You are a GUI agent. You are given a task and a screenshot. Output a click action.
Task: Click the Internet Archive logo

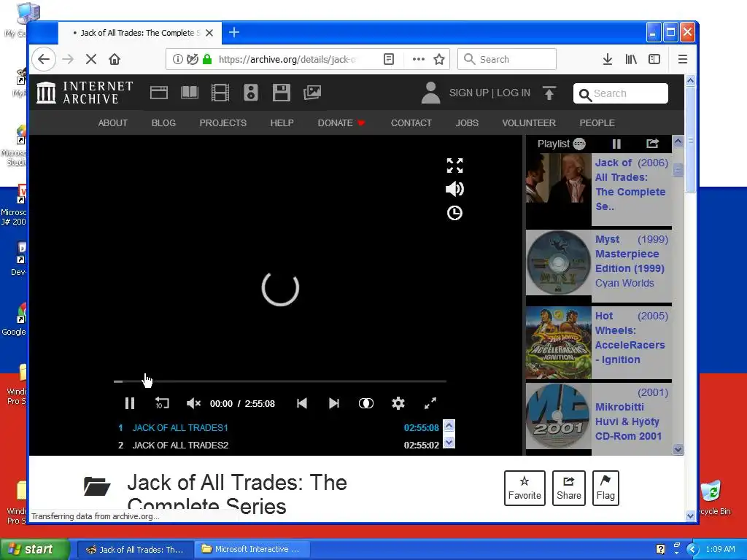(x=85, y=93)
